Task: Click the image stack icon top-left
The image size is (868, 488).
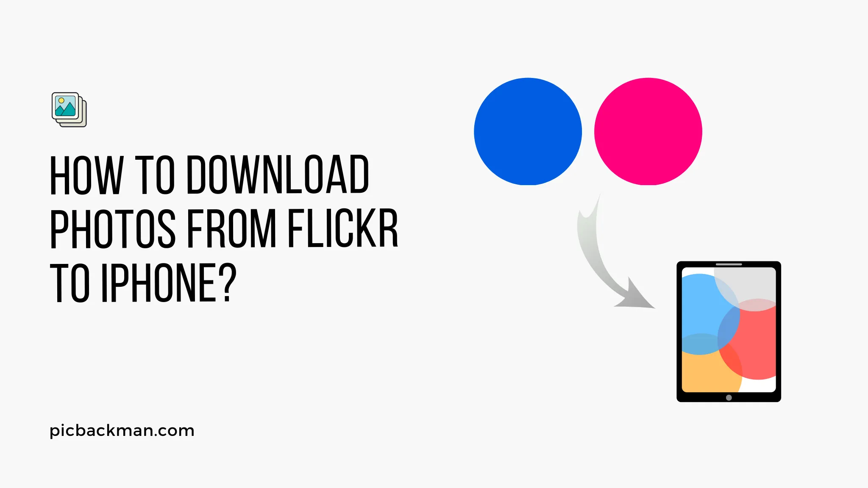Action: (67, 108)
